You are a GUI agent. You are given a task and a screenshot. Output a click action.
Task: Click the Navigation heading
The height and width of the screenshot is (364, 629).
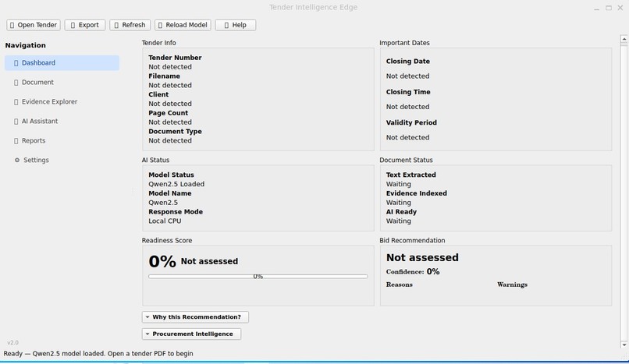[x=25, y=45]
